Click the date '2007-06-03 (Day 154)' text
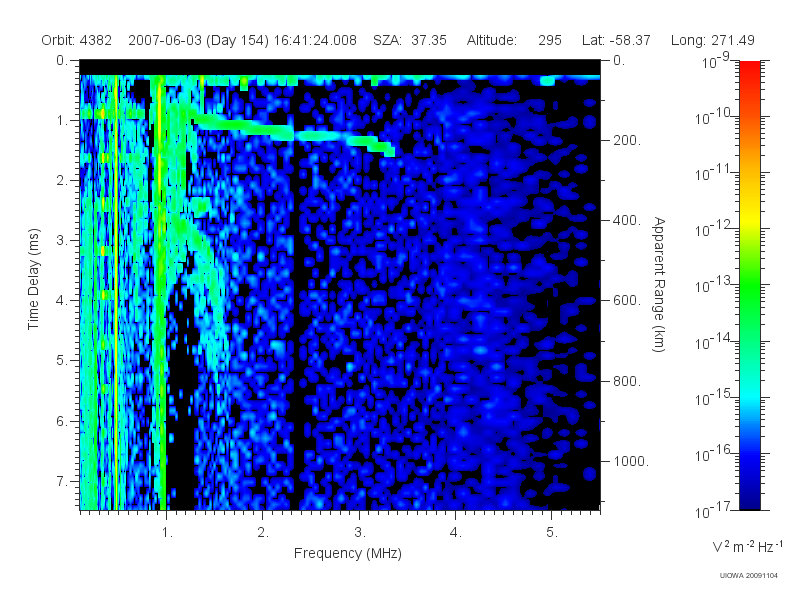 tap(198, 40)
